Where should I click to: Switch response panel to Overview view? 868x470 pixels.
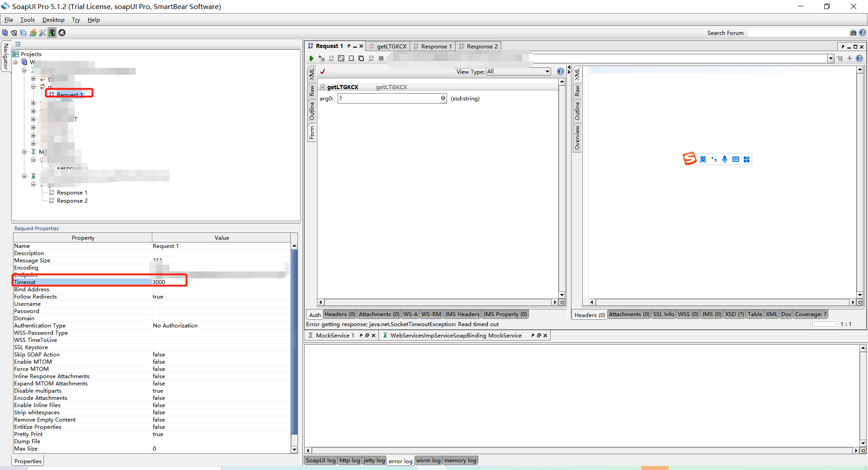point(577,138)
